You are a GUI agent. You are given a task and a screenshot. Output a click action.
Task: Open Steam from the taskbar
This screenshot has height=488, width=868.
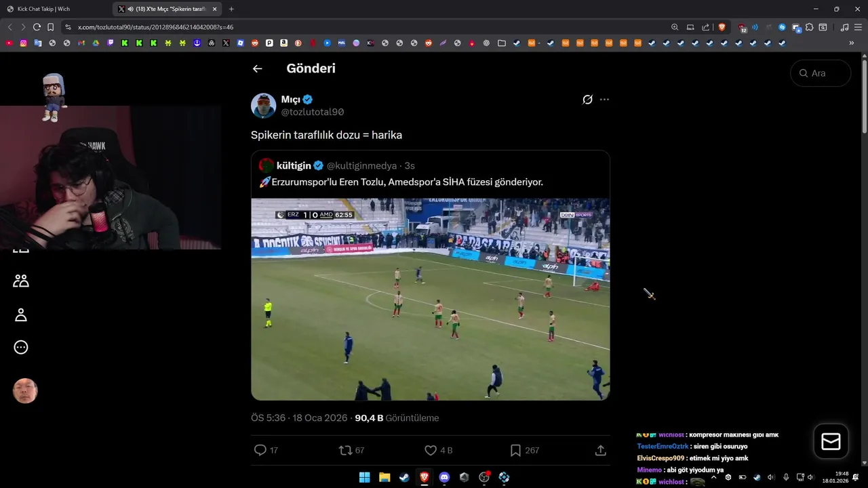pyautogui.click(x=404, y=477)
